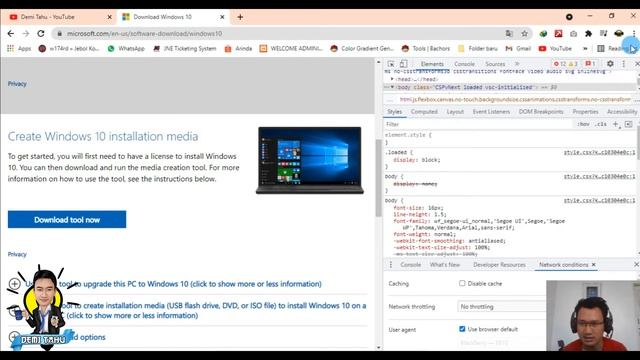Open the DevTools three-dot customize menu
Viewport: 640px width, 360px height.
[x=623, y=64]
